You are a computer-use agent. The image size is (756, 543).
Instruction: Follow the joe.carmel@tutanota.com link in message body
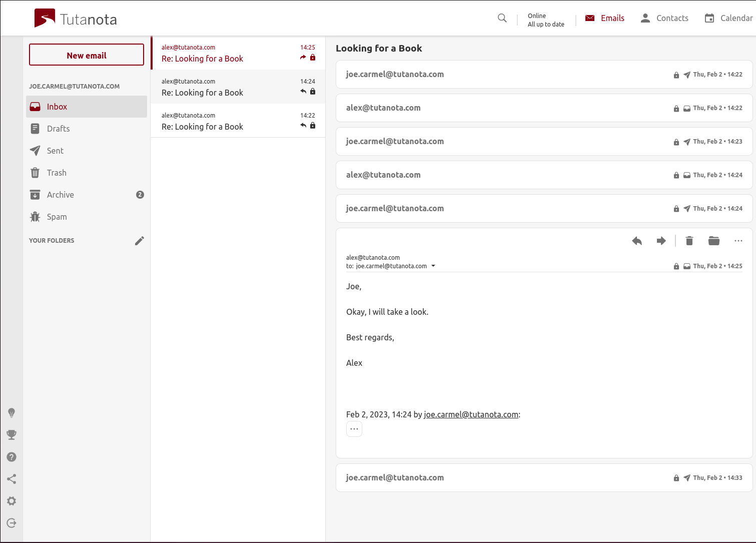click(471, 414)
